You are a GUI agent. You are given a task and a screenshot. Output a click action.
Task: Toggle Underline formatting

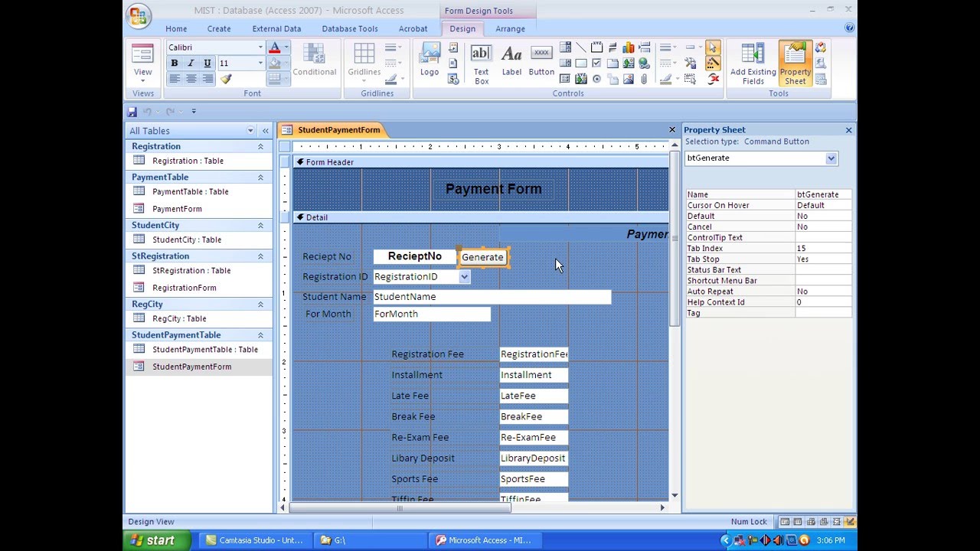click(207, 63)
